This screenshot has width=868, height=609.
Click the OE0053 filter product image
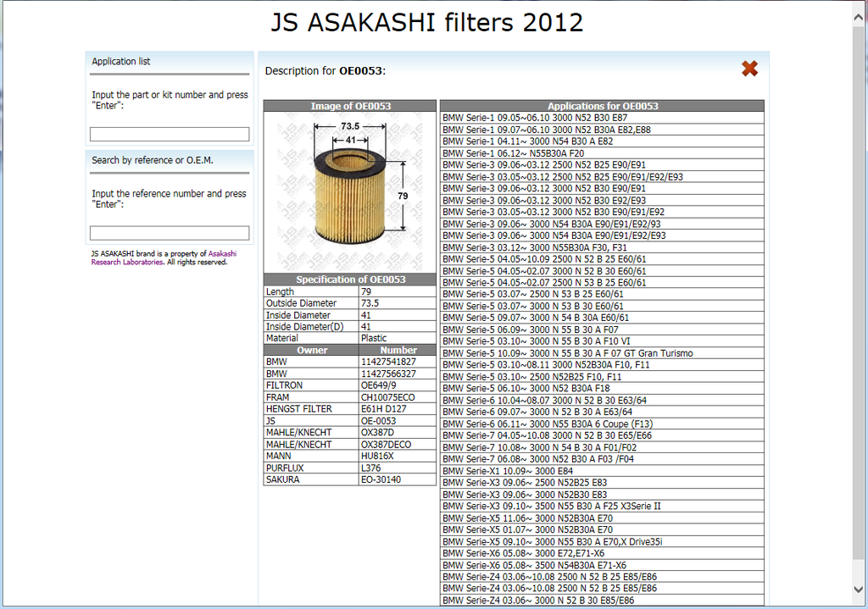tap(350, 192)
